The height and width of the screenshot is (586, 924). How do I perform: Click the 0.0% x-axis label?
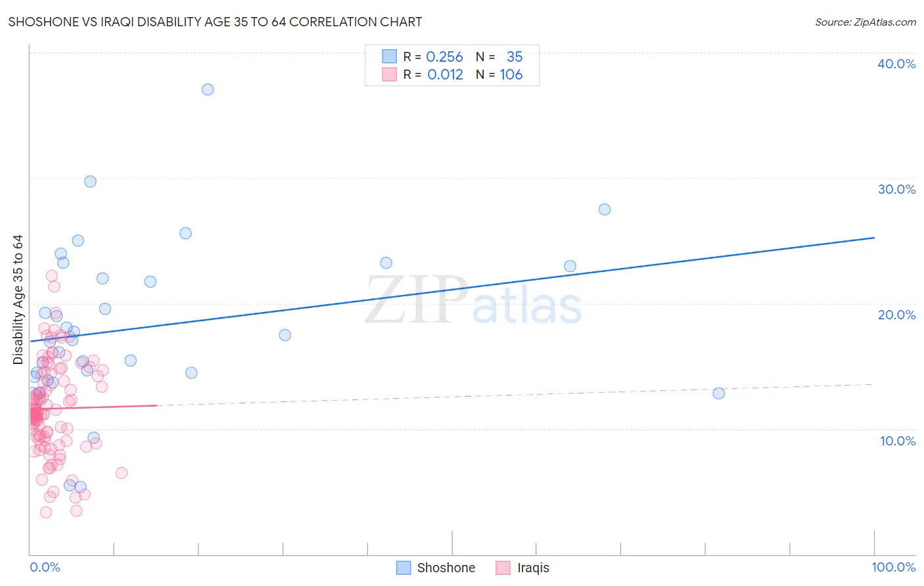tap(45, 567)
